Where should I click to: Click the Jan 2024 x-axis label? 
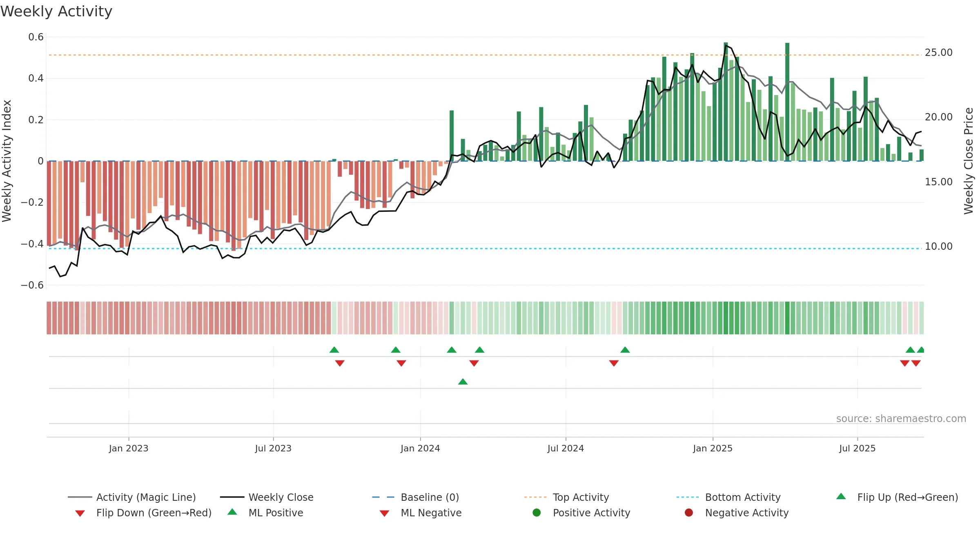click(x=420, y=448)
